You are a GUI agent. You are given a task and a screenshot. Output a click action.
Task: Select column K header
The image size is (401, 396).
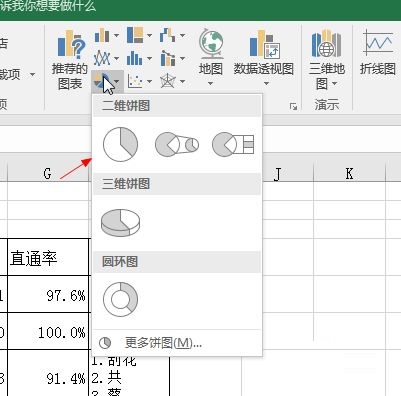tap(349, 173)
